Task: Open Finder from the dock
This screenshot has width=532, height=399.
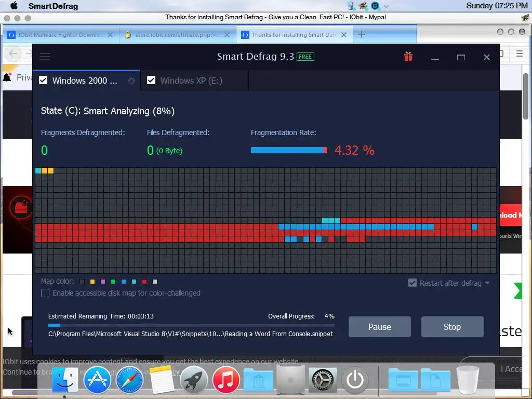Action: 65,380
